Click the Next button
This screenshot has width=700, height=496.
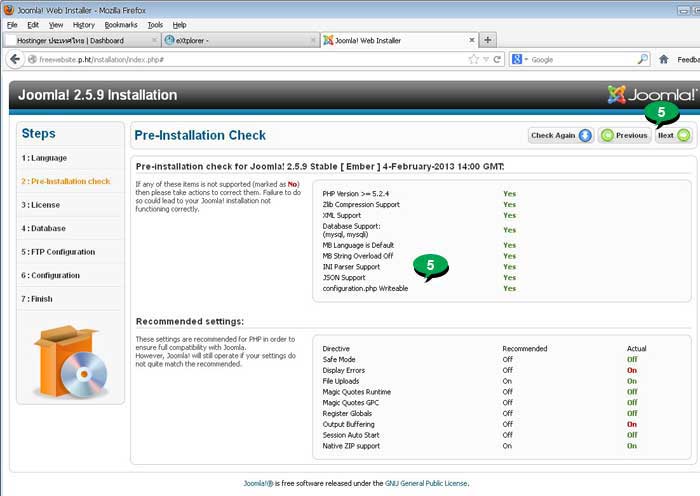tap(674, 135)
